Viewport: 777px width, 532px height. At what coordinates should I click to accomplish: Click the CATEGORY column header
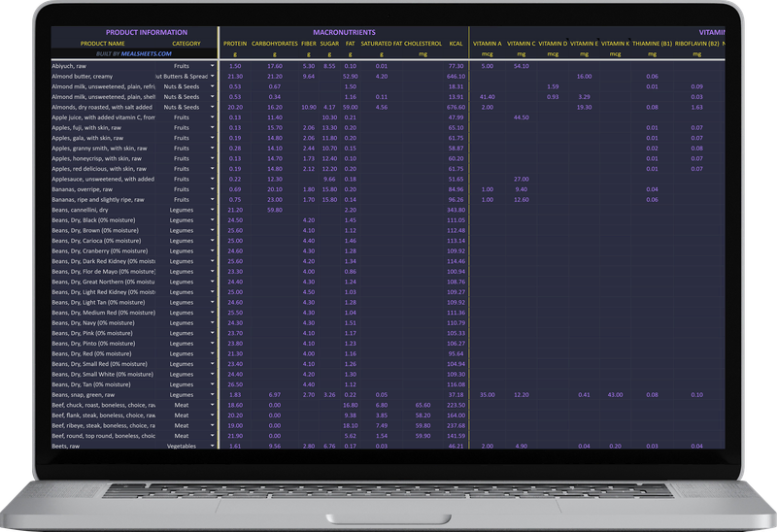click(x=186, y=44)
